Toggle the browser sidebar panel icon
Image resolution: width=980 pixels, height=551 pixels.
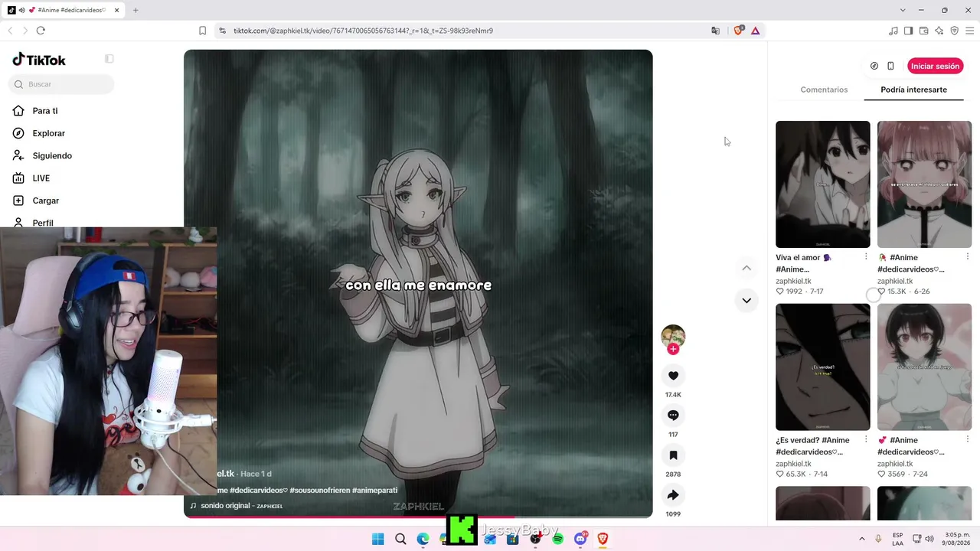coord(908,31)
